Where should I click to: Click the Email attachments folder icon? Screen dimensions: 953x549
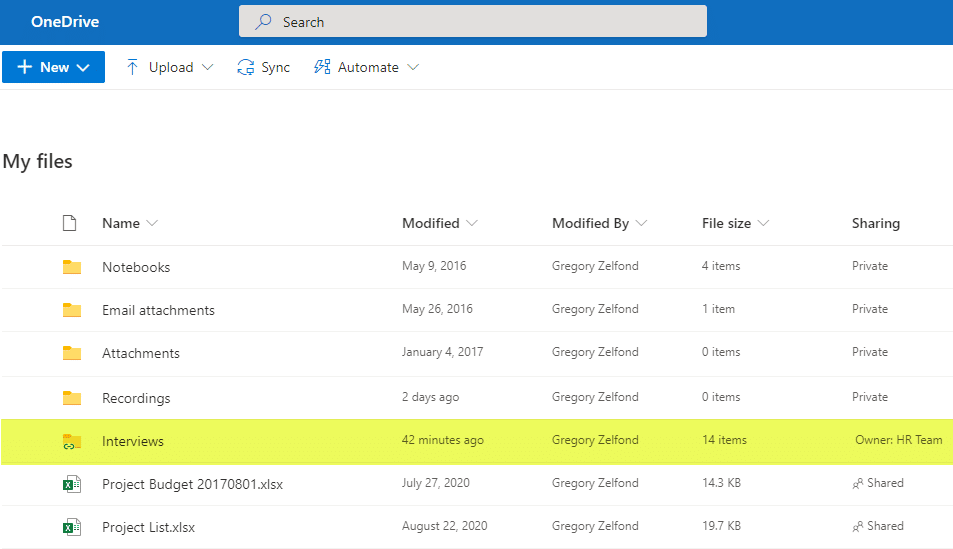(71, 310)
